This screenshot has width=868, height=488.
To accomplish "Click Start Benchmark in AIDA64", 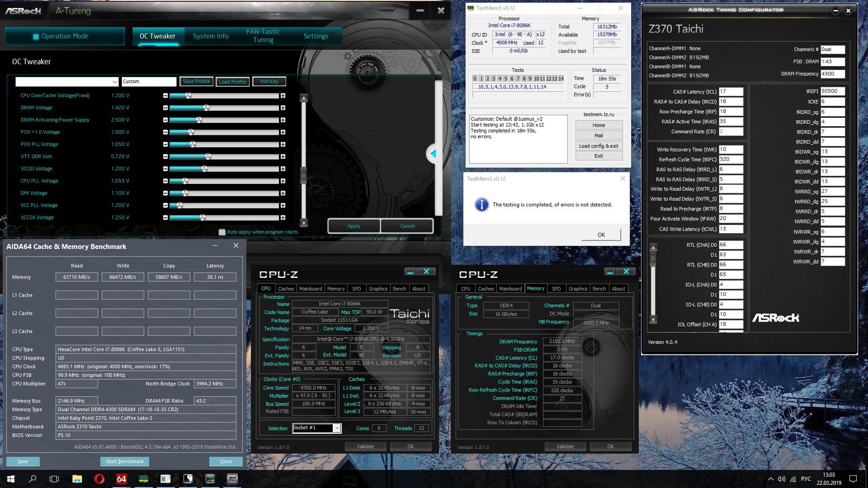I will [124, 461].
